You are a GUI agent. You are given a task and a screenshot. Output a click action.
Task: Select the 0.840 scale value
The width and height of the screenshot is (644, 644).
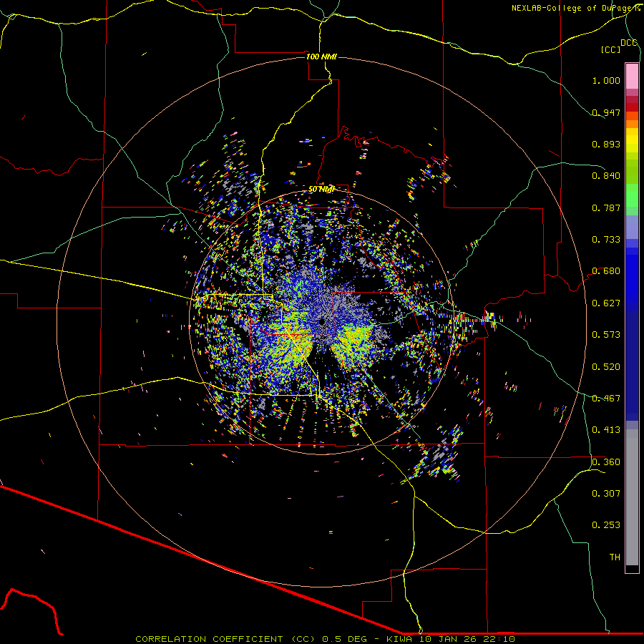[x=606, y=176]
